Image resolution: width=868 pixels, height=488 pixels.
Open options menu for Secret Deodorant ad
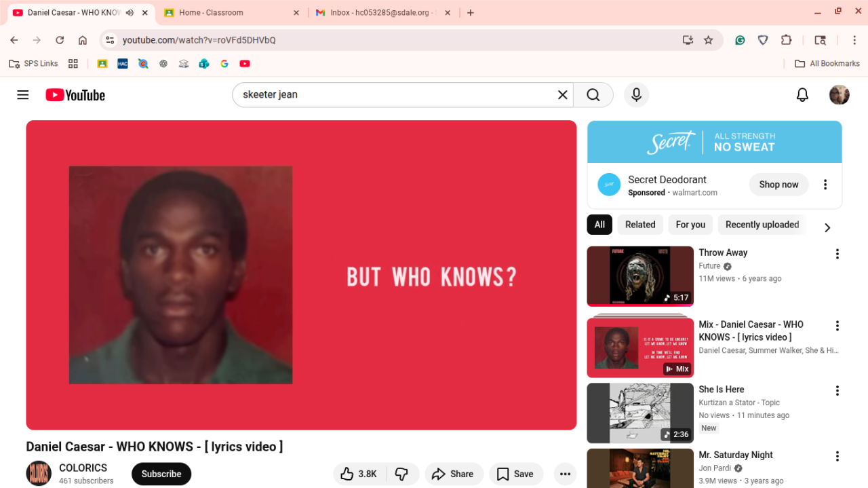click(x=825, y=185)
